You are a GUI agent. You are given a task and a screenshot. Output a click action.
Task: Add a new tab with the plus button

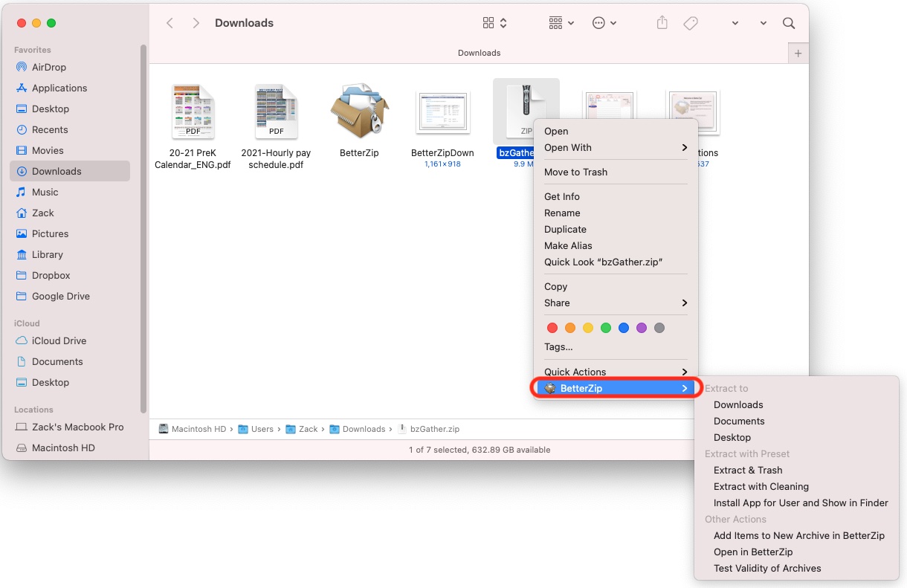tap(798, 54)
